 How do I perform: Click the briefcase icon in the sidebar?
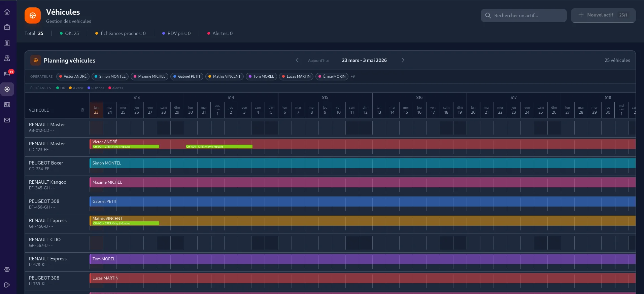point(7,27)
